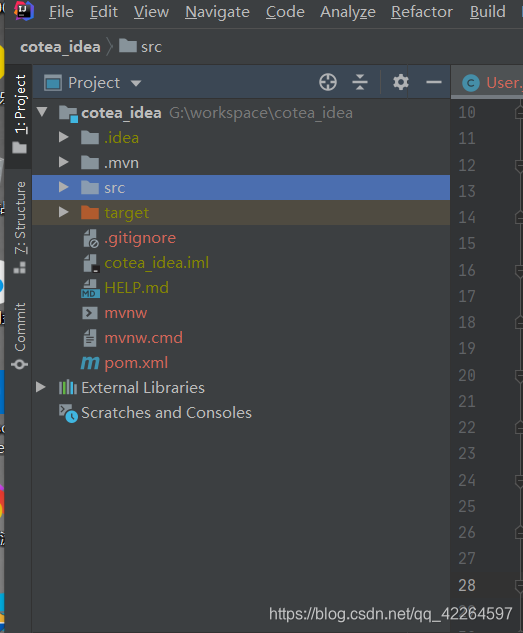This screenshot has height=633, width=523.
Task: Click the mvnw shell script icon
Action: click(x=90, y=313)
